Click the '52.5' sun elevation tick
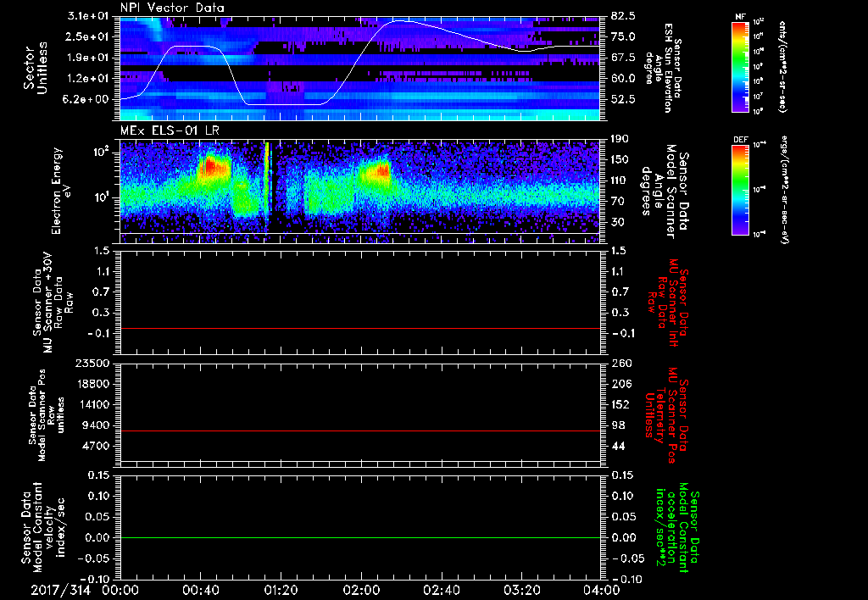Screen dimensions: 868x600 [623, 99]
